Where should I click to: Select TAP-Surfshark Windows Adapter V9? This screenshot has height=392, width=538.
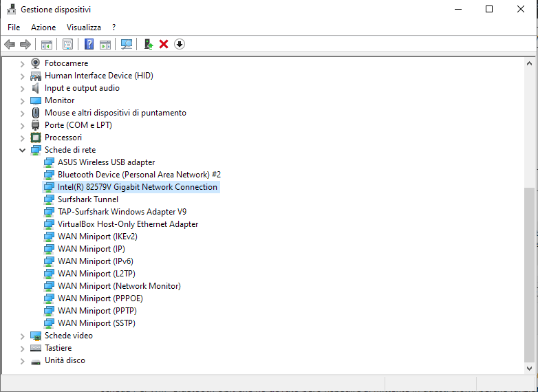pos(122,212)
